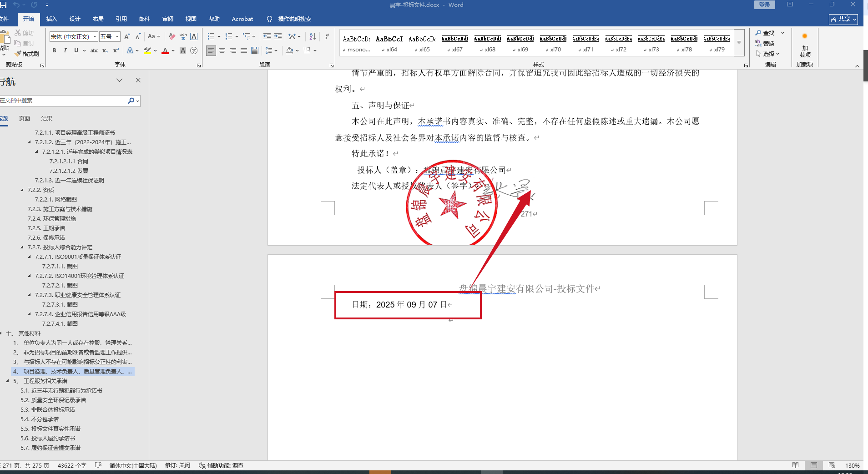Apply paragraph shading with the paint bucket
Image resolution: width=868 pixels, height=474 pixels.
point(289,50)
